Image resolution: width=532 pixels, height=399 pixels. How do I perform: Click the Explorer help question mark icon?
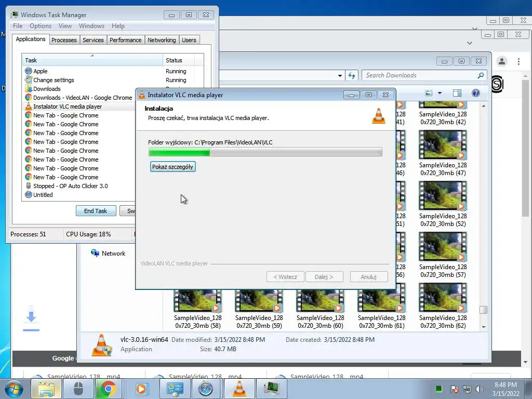(x=476, y=93)
